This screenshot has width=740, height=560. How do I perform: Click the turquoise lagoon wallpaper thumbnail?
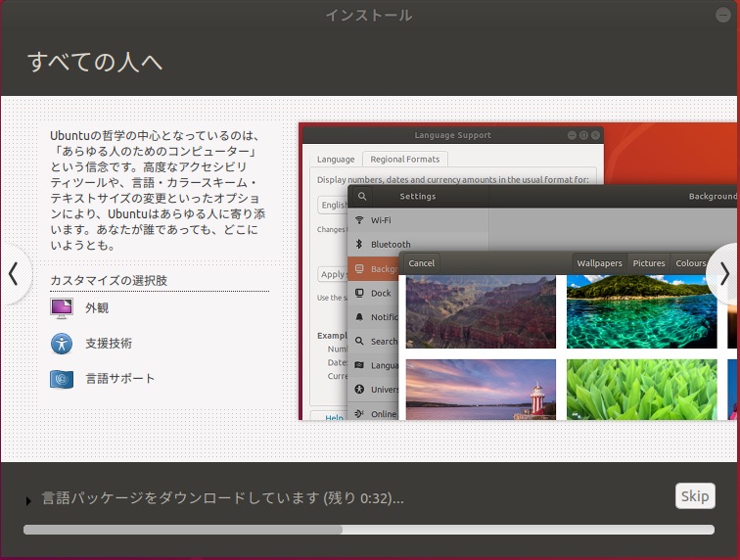641,312
